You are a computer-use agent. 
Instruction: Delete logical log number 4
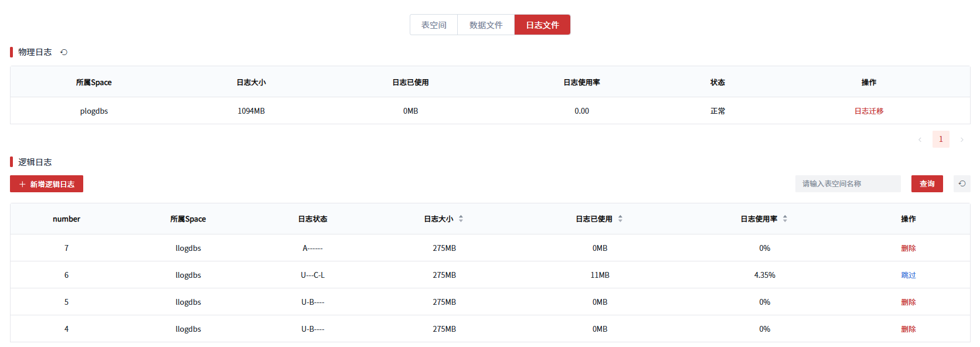point(908,329)
